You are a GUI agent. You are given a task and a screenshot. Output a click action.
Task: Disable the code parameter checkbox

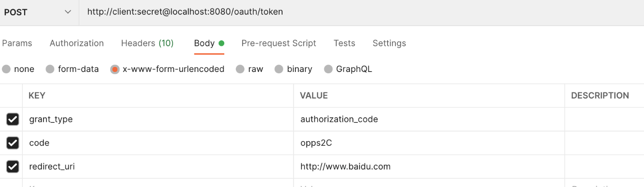click(12, 143)
